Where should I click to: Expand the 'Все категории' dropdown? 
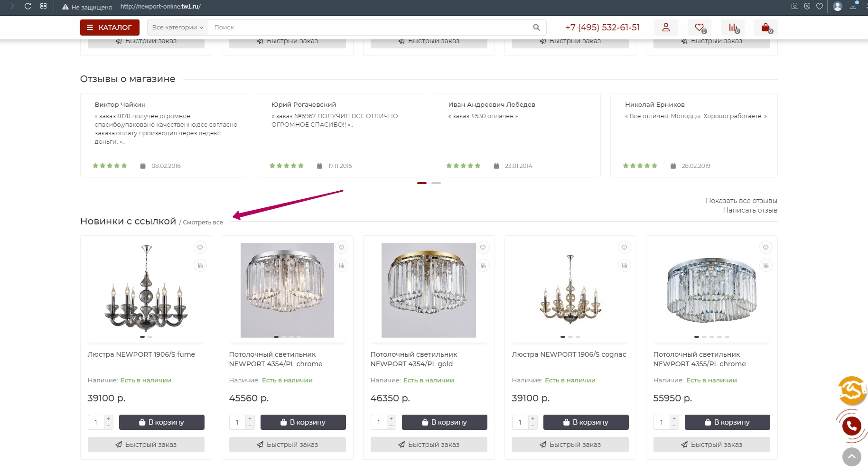pyautogui.click(x=177, y=28)
